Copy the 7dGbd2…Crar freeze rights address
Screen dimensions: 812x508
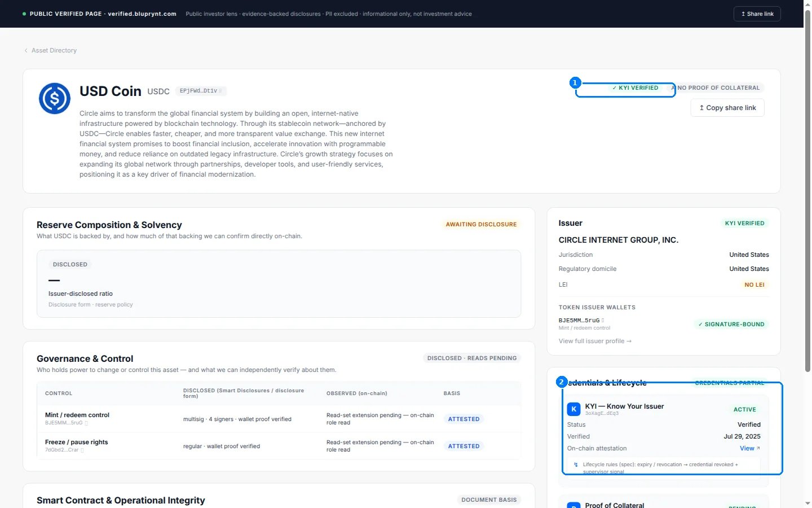click(x=82, y=450)
